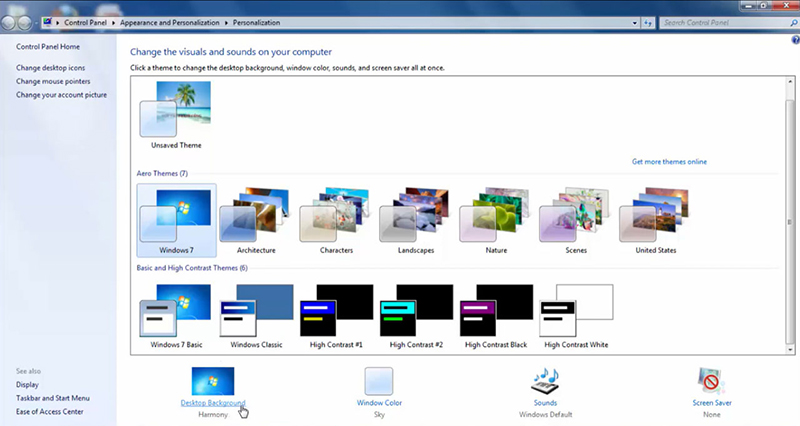The image size is (800, 426).
Task: Click Personalization breadcrumb segment
Action: pos(256,22)
